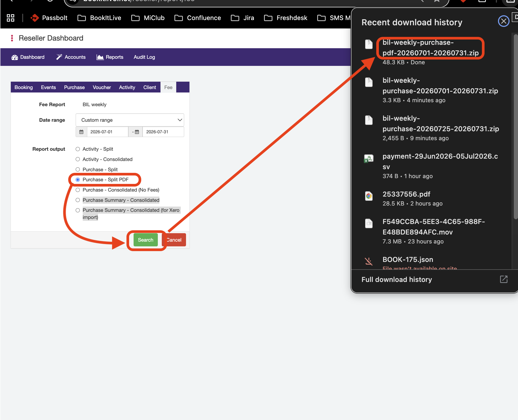The width and height of the screenshot is (518, 420).
Task: Select Purchase Summary - Consolidated output
Action: point(78,200)
